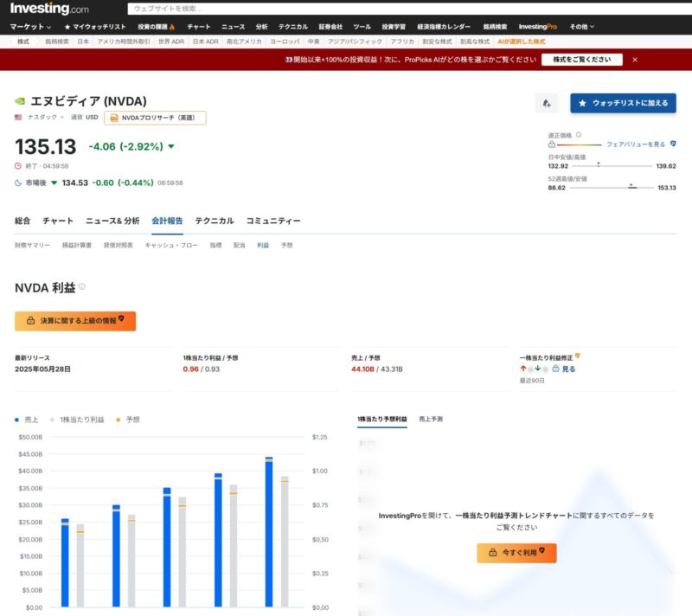This screenshot has width=692, height=616.
Task: Close the red ProPicks promo banner
Action: coord(635,60)
